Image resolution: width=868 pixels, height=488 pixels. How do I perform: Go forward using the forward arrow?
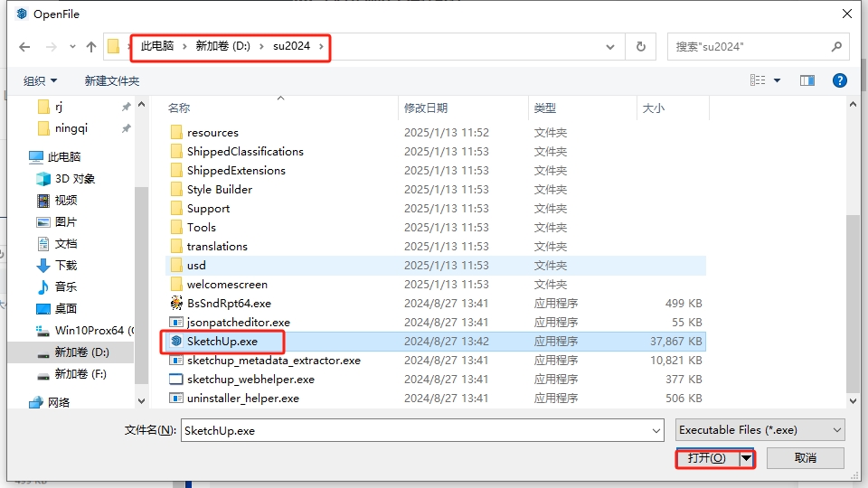point(51,47)
